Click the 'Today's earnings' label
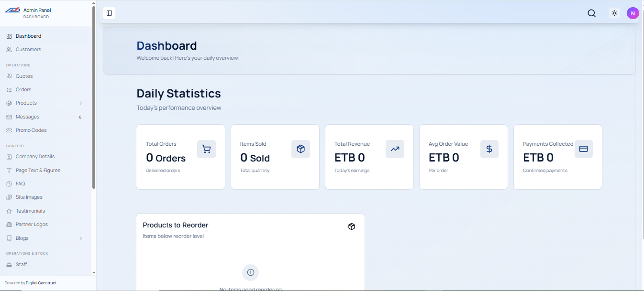Viewport: 644px width, 291px height. tap(352, 171)
